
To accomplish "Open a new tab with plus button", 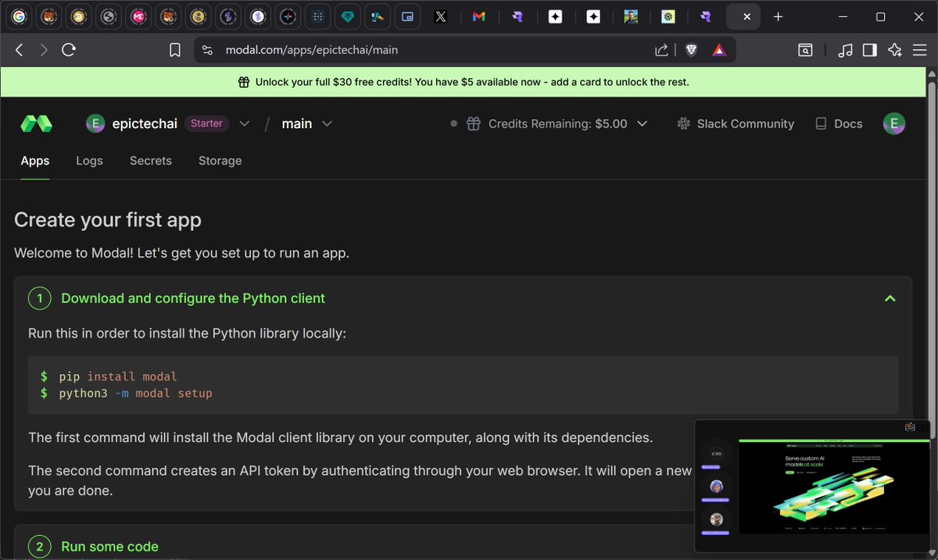I will 778,16.
